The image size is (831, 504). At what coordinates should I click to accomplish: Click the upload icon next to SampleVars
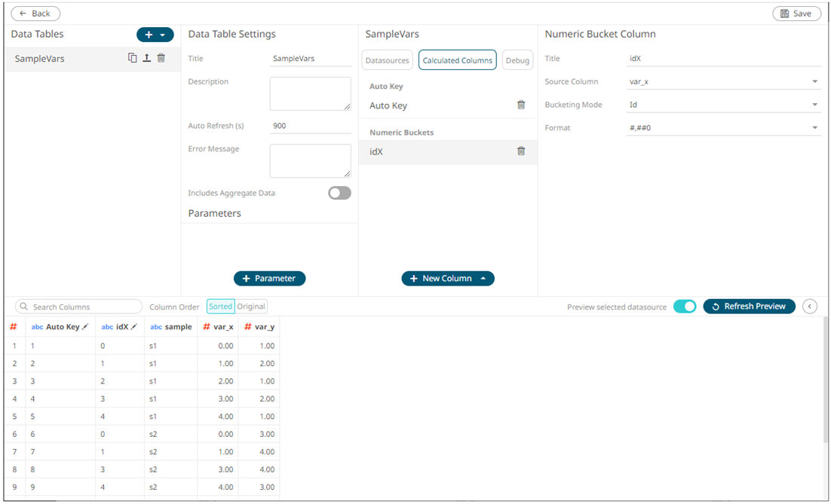click(146, 58)
